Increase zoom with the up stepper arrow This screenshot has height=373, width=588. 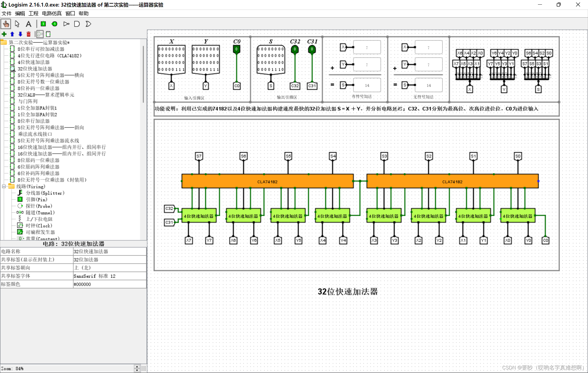pos(137,367)
